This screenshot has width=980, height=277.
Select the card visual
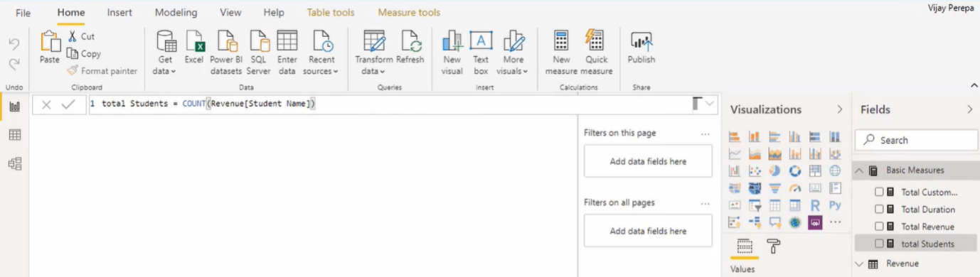pos(815,188)
